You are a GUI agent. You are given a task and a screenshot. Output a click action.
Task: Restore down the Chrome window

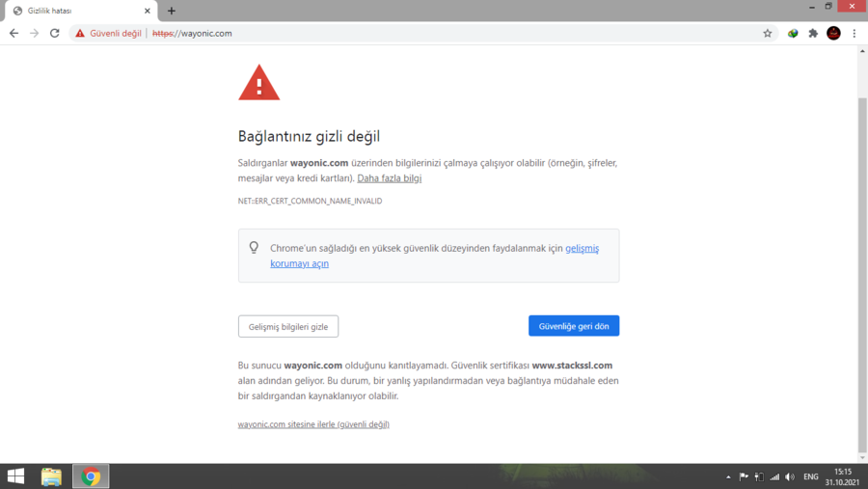coord(828,7)
